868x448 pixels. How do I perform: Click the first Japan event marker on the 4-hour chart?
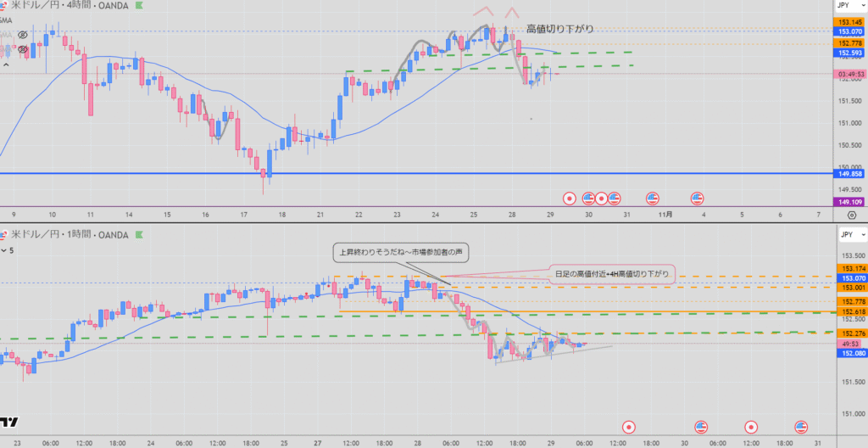pos(570,199)
